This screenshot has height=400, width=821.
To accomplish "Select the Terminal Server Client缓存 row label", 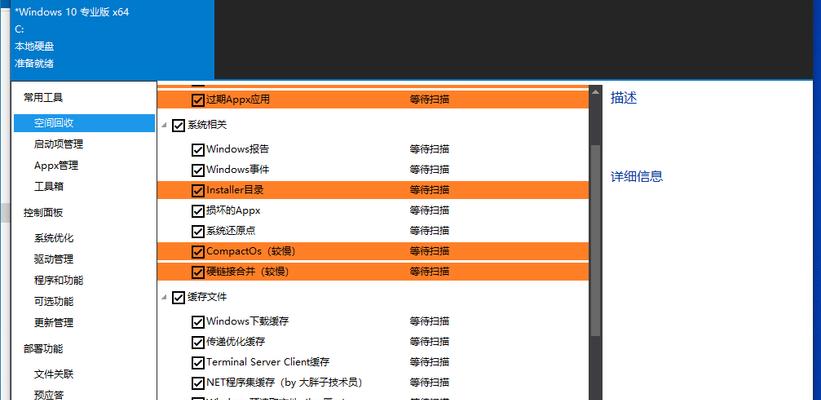I will pyautogui.click(x=268, y=362).
